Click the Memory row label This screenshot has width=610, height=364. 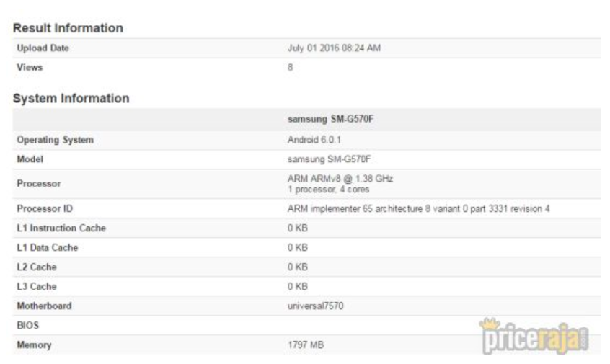(x=34, y=345)
